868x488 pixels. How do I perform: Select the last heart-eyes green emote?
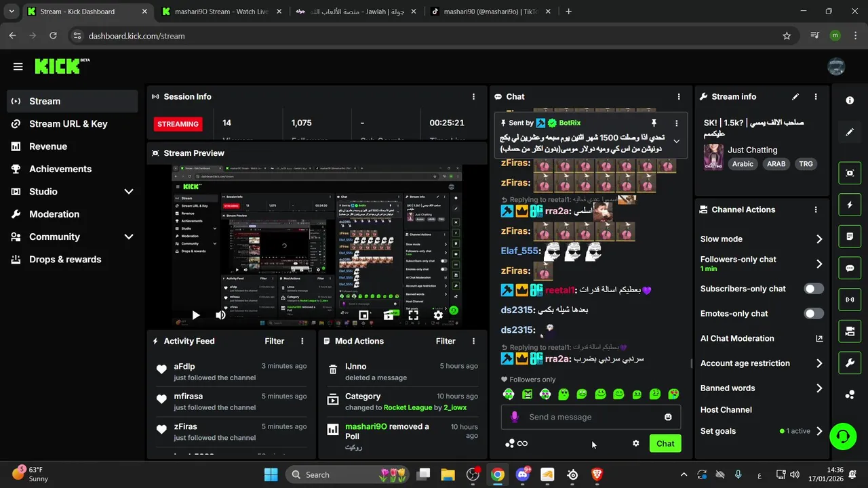click(673, 394)
